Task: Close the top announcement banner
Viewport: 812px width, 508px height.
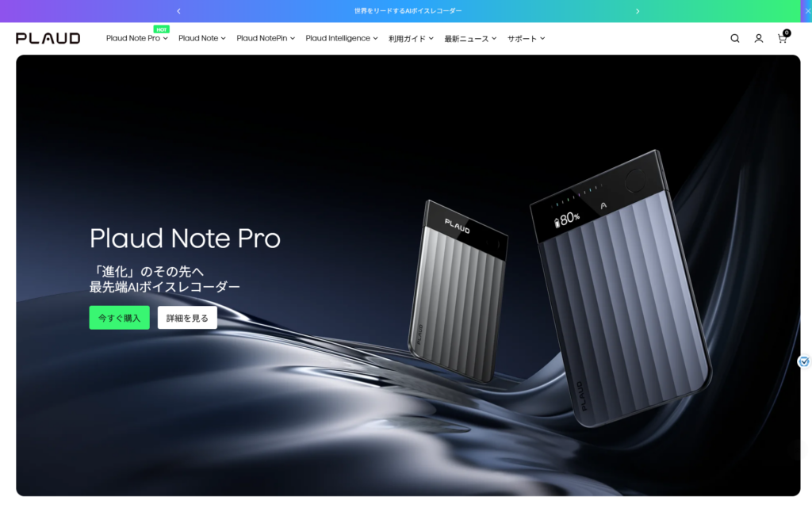Action: tap(806, 11)
